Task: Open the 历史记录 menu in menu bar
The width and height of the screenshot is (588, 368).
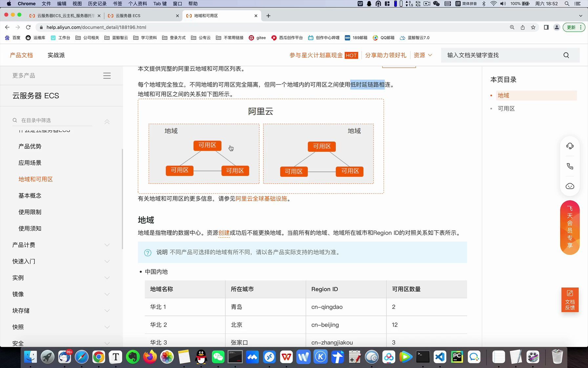Action: pos(97,4)
